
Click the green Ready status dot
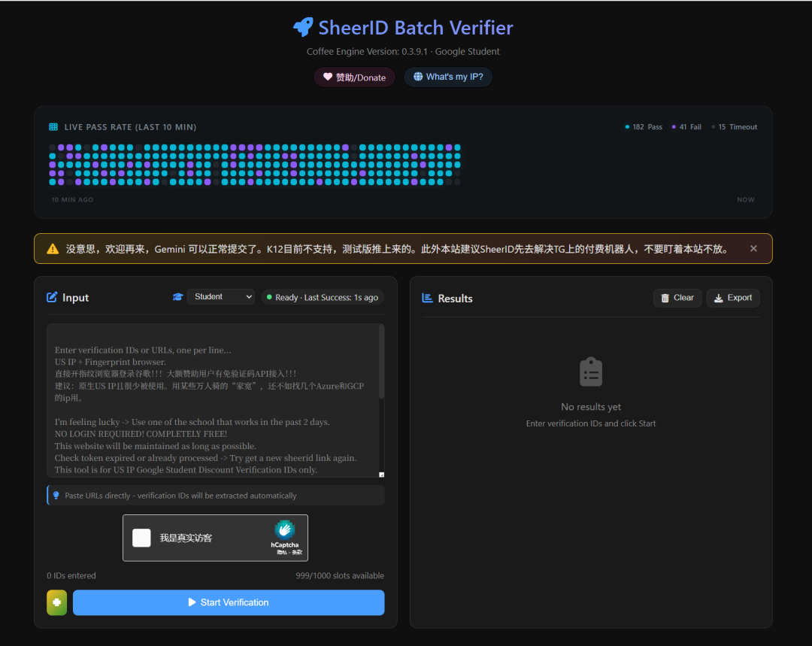click(269, 297)
